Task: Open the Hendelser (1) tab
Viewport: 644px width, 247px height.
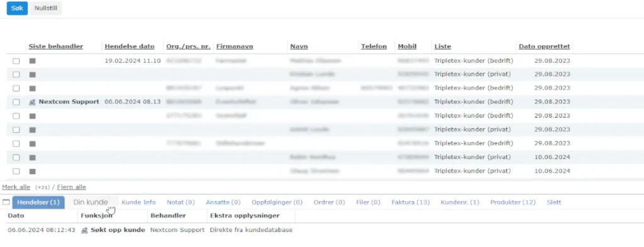Action: [38, 202]
